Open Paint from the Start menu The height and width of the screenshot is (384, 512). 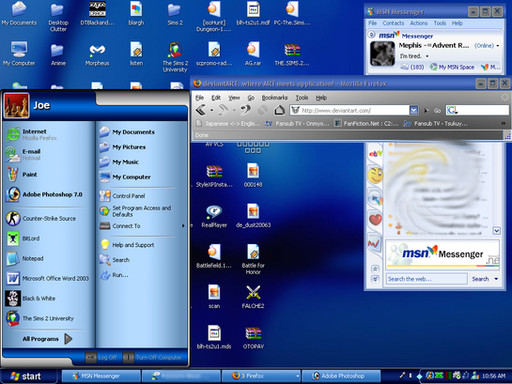(x=22, y=174)
